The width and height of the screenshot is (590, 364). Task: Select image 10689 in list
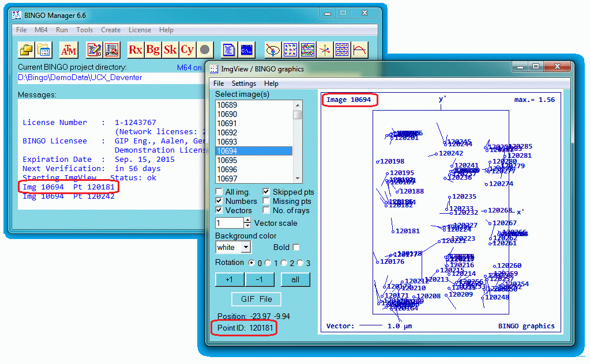pyautogui.click(x=254, y=105)
